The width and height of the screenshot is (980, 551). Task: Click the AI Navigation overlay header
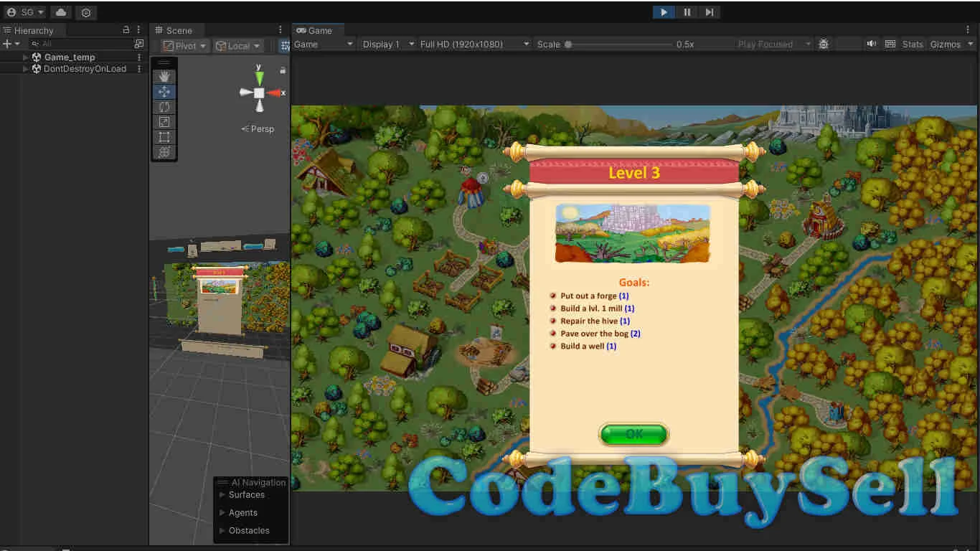click(x=252, y=482)
